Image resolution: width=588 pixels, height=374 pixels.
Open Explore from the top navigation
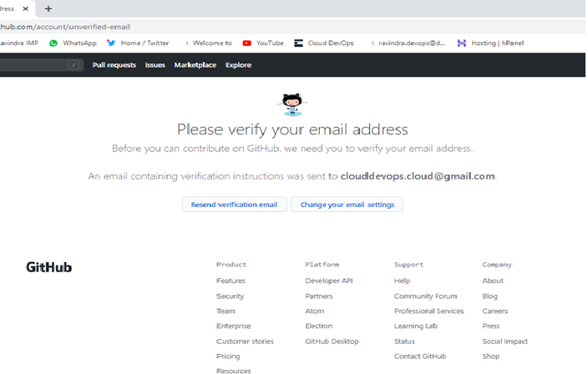pyautogui.click(x=238, y=64)
